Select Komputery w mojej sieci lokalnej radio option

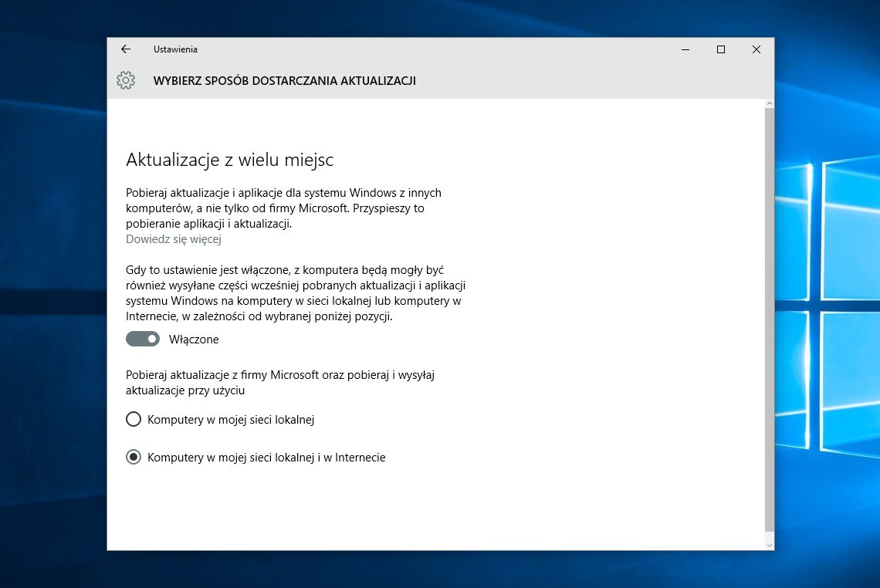(134, 419)
